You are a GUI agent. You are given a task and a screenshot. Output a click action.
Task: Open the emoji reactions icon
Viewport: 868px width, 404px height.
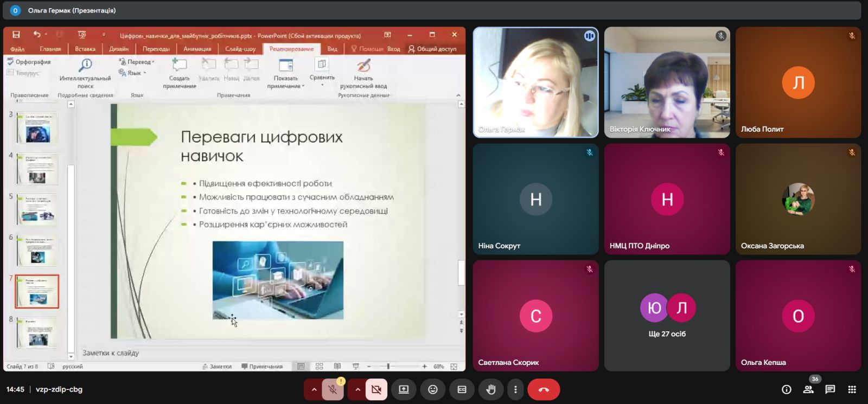[432, 389]
